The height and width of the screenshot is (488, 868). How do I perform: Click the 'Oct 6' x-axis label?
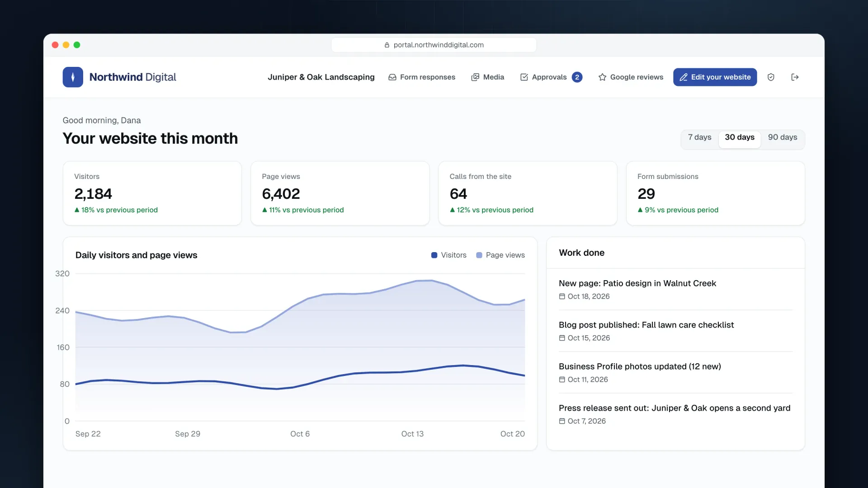click(x=300, y=434)
